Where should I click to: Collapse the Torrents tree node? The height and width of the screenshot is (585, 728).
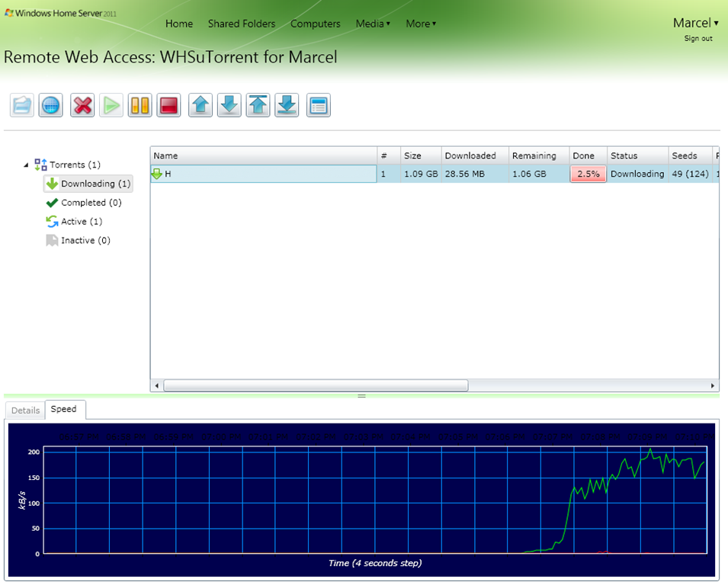pos(26,165)
